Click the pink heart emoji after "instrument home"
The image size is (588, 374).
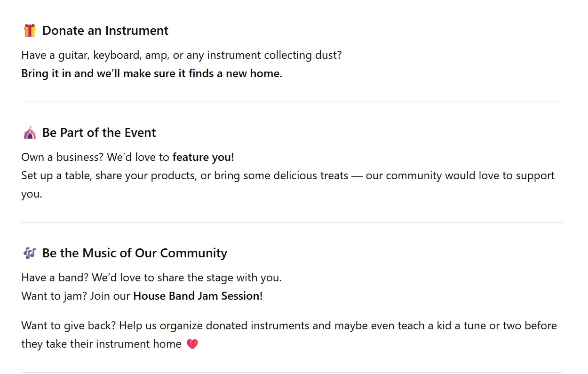pyautogui.click(x=192, y=344)
